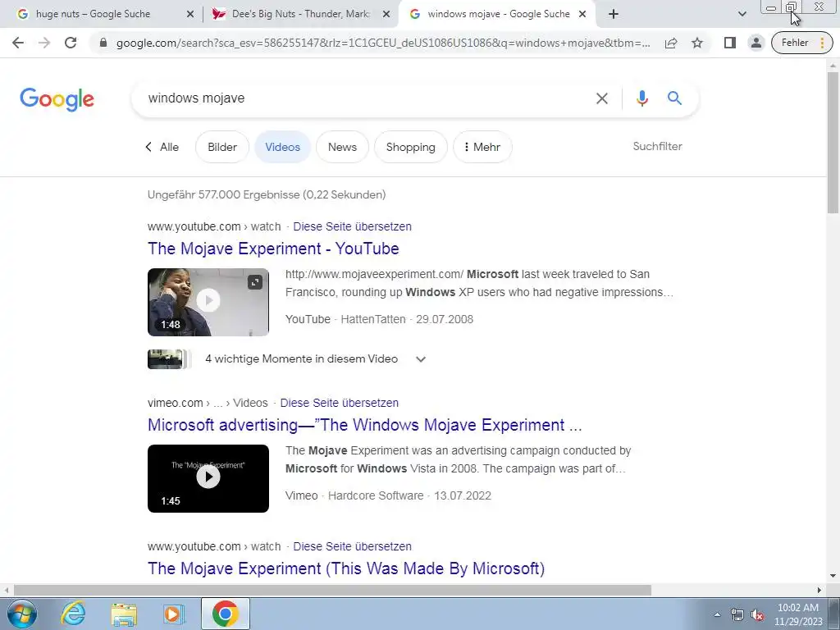
Task: Open tab search dropdown arrow
Action: [x=742, y=14]
